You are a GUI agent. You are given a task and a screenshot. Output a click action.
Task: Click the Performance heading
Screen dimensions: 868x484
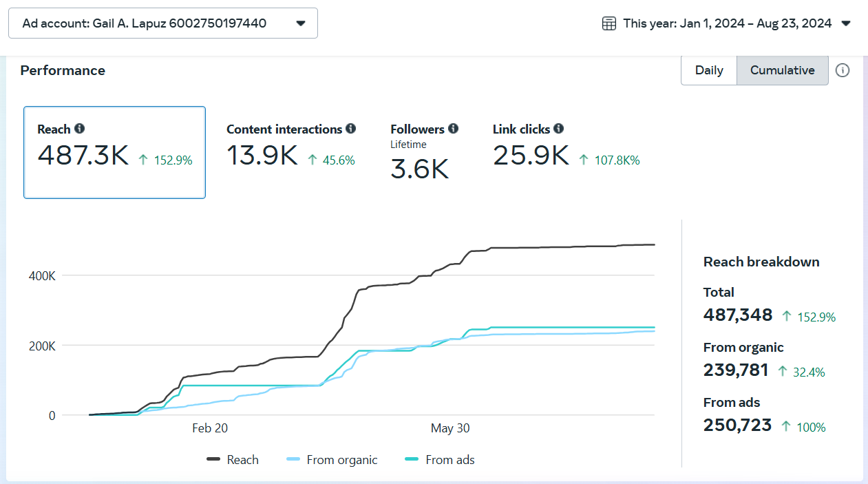(63, 70)
